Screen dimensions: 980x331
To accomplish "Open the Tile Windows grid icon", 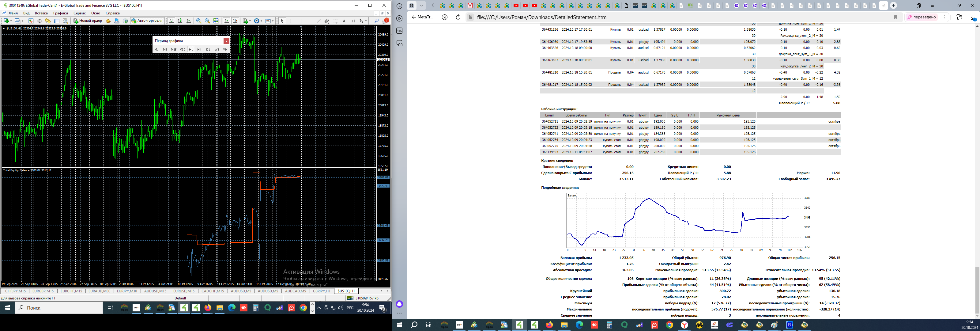I will [x=216, y=21].
